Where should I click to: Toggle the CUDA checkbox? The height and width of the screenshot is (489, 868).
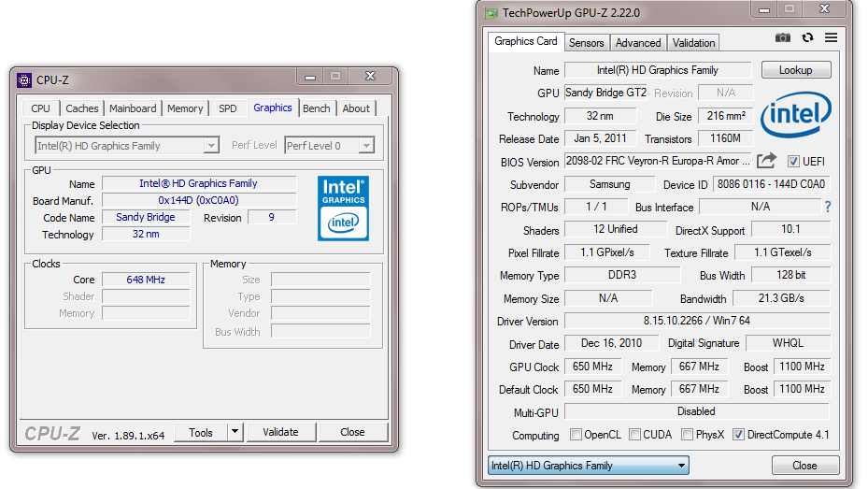[x=635, y=434]
